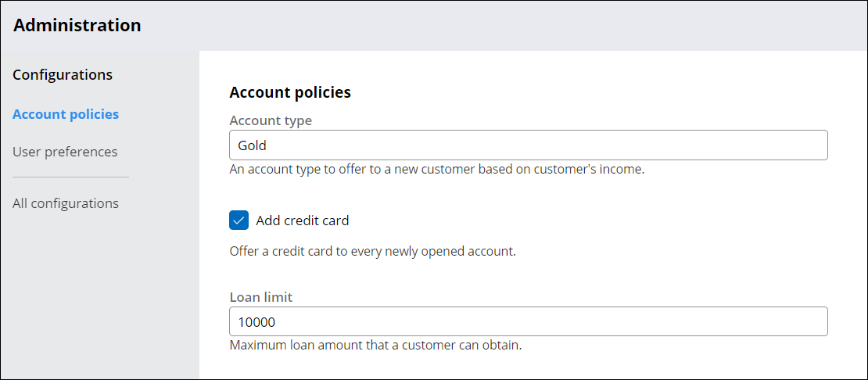Click the Configurations sidebar heading
This screenshot has height=380, width=868.
coord(63,75)
